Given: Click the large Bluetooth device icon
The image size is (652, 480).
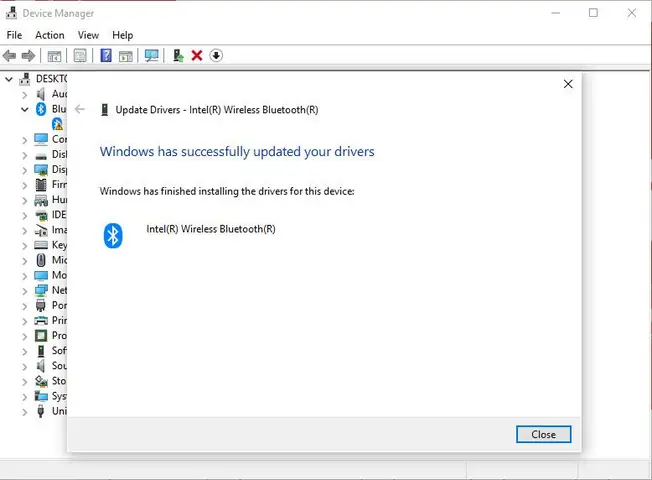Looking at the screenshot, I should pyautogui.click(x=113, y=235).
